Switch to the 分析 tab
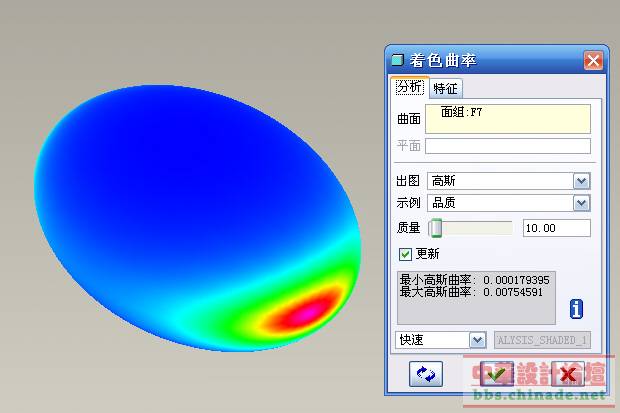 click(x=410, y=87)
